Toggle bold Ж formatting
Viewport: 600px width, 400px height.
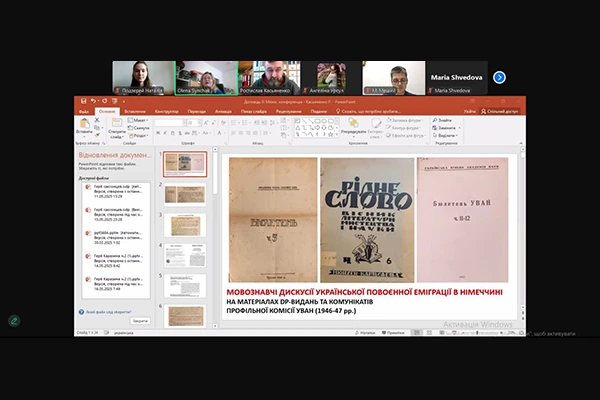click(x=158, y=133)
